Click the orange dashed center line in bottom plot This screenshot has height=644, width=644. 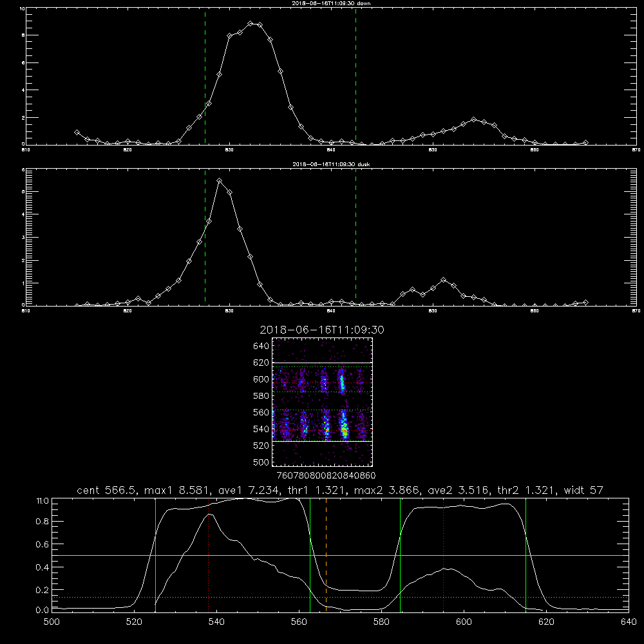326,554
